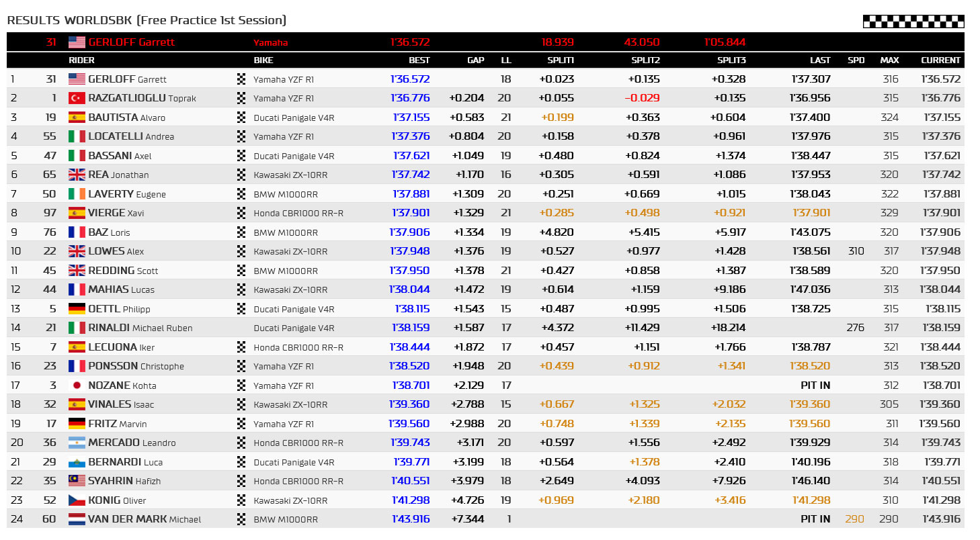Click the checkered flag icon in REDDING row
The image size is (980, 540).
pyautogui.click(x=242, y=271)
